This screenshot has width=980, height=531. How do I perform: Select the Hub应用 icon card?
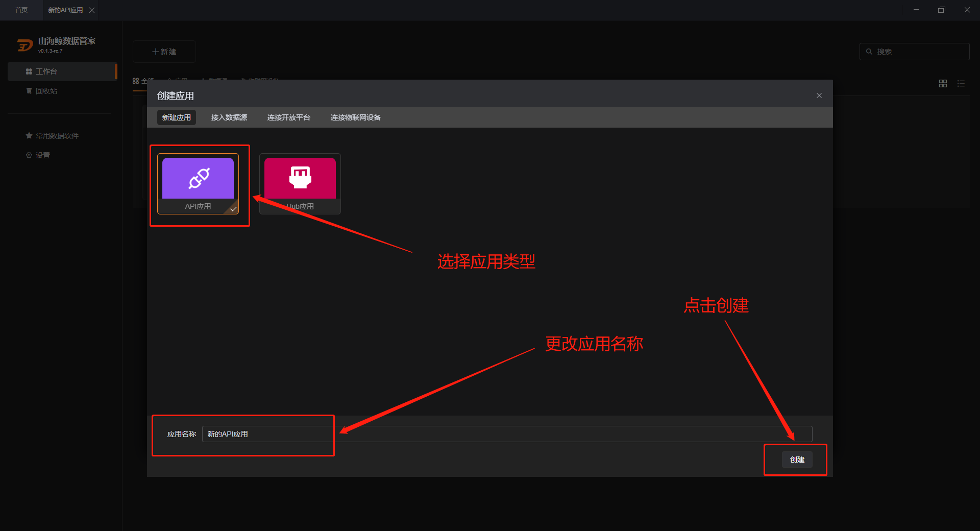[300, 184]
